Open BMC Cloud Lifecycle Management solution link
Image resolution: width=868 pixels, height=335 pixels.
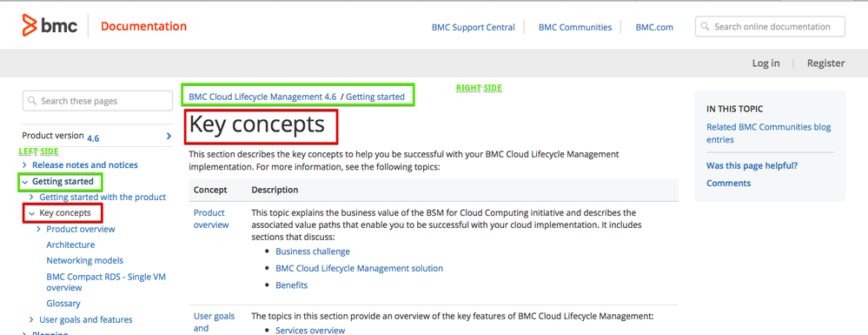click(x=359, y=268)
